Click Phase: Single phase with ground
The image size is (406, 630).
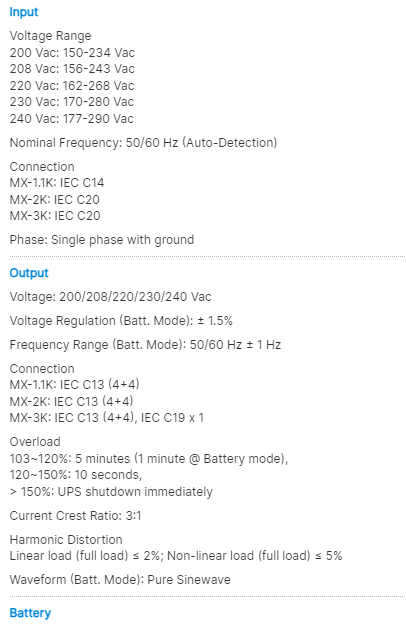click(102, 240)
